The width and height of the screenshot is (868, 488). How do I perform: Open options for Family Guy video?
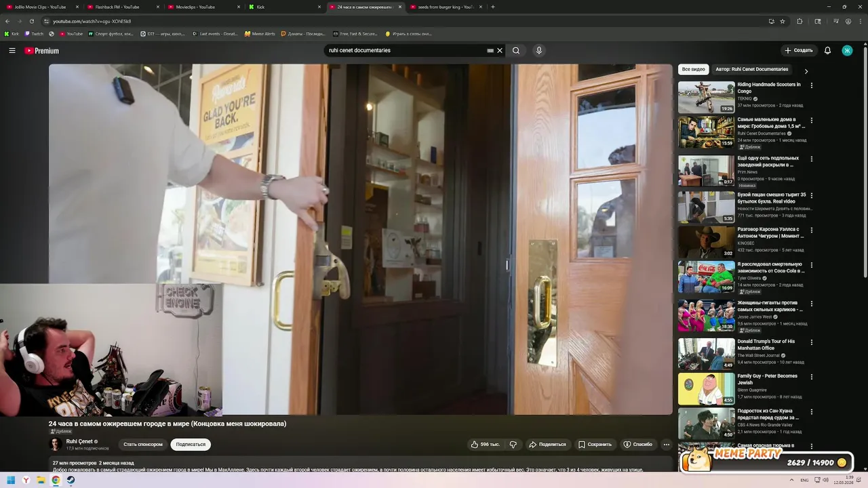point(811,376)
